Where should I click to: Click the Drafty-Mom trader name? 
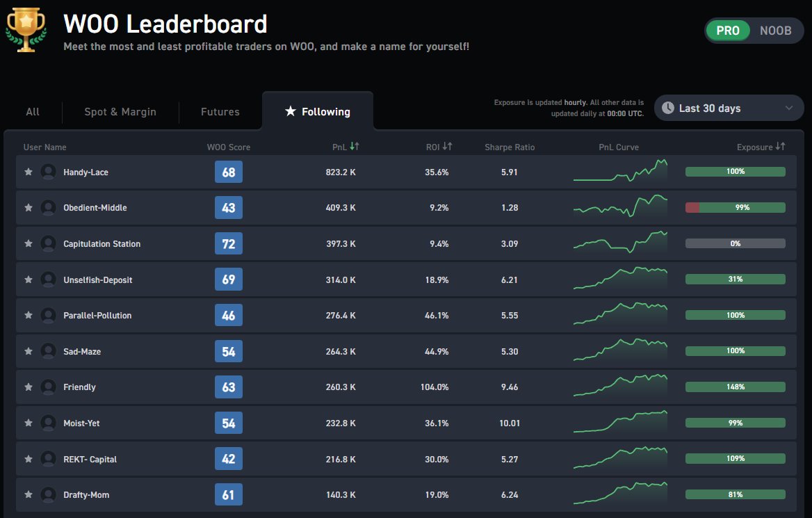pyautogui.click(x=86, y=494)
